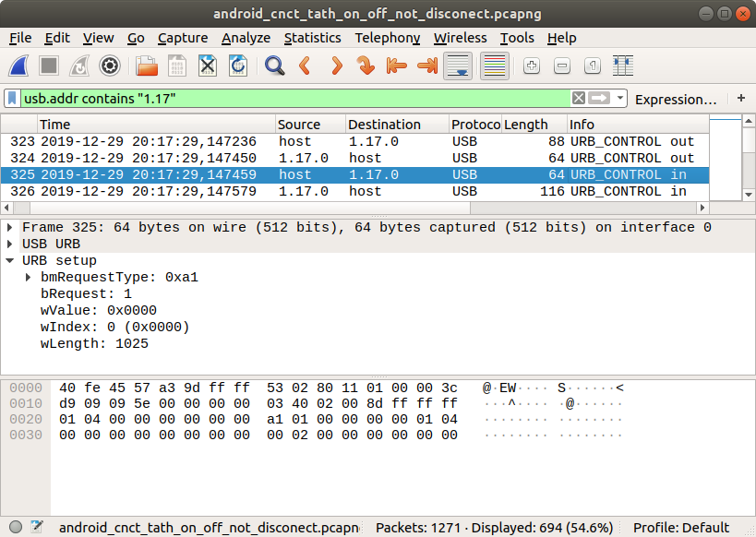Open the Capture menu
This screenshot has width=756, height=537.
coord(183,38)
